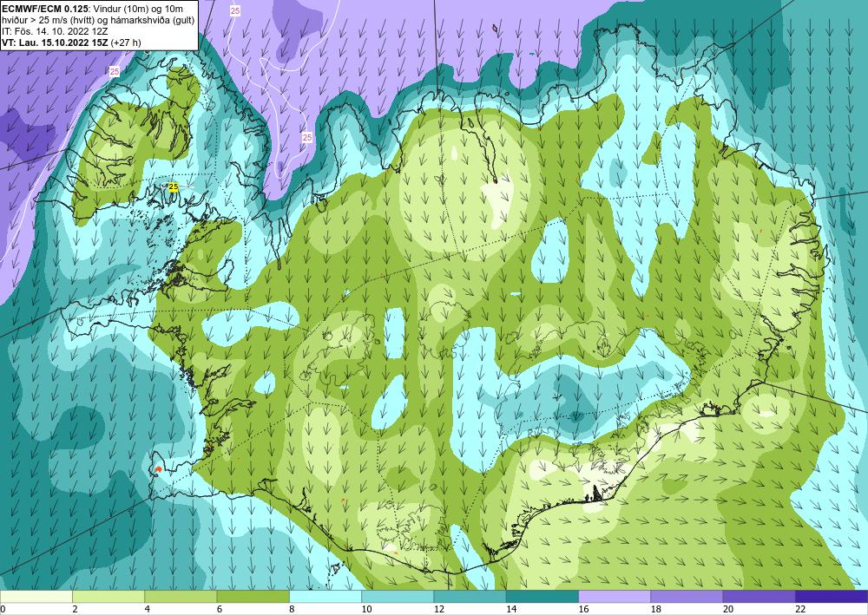Click the 12–14 m/s teal legend swatch

point(470,596)
